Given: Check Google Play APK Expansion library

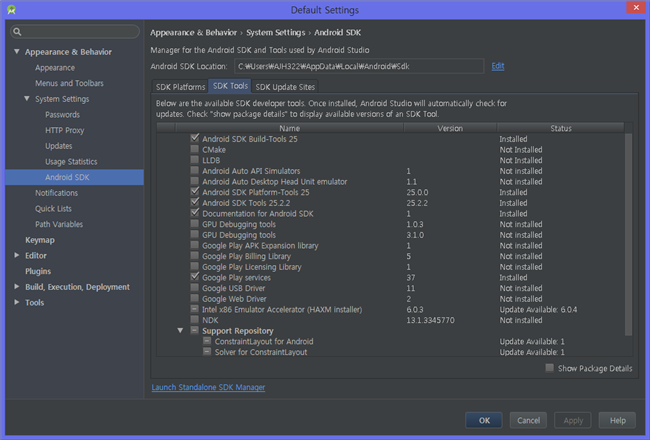Looking at the screenshot, I should click(x=194, y=245).
